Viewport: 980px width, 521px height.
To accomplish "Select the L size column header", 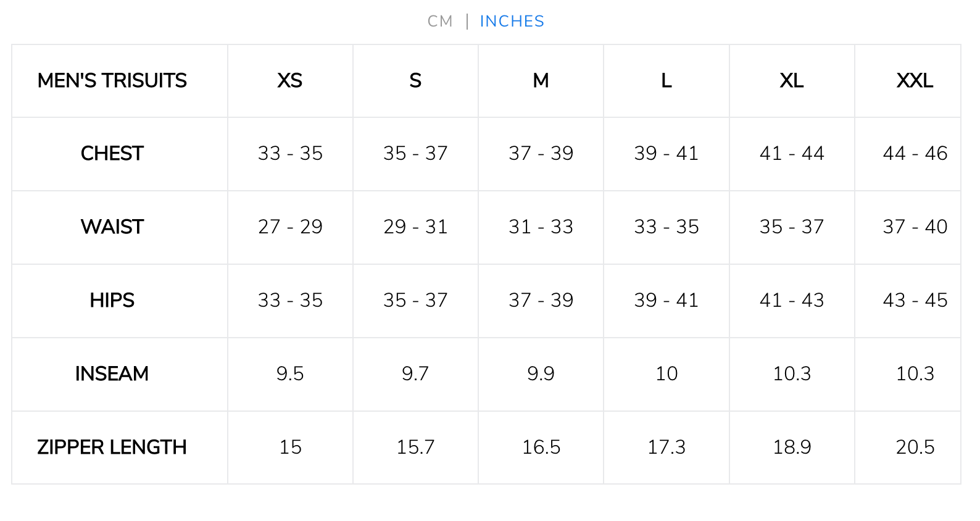I will (x=666, y=81).
